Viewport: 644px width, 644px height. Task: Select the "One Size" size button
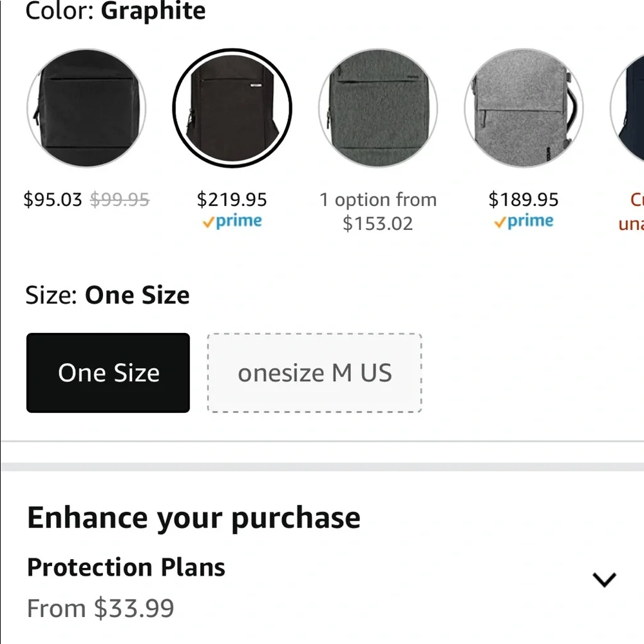point(108,373)
